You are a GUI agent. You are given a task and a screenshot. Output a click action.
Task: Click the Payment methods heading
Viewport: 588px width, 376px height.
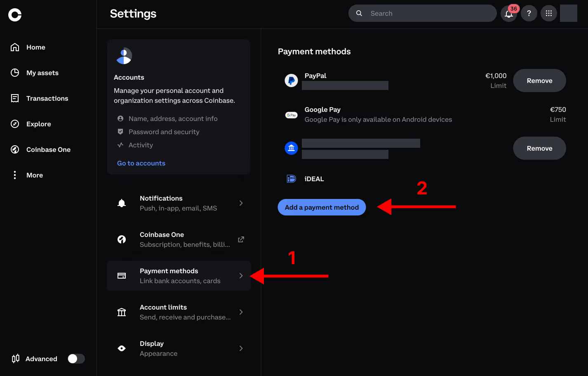(x=314, y=51)
